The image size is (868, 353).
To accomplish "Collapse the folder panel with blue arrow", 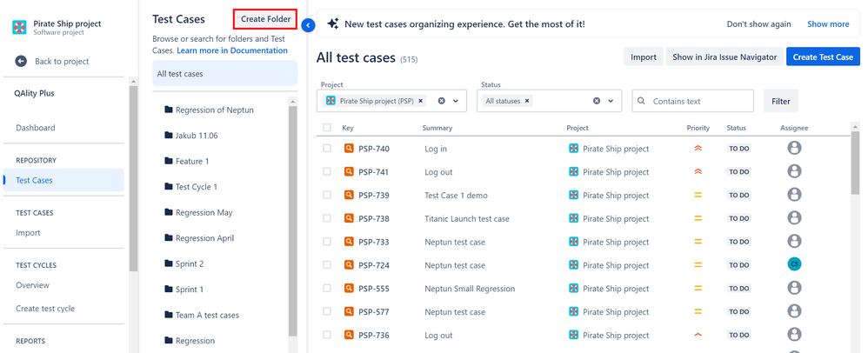I will click(x=309, y=25).
